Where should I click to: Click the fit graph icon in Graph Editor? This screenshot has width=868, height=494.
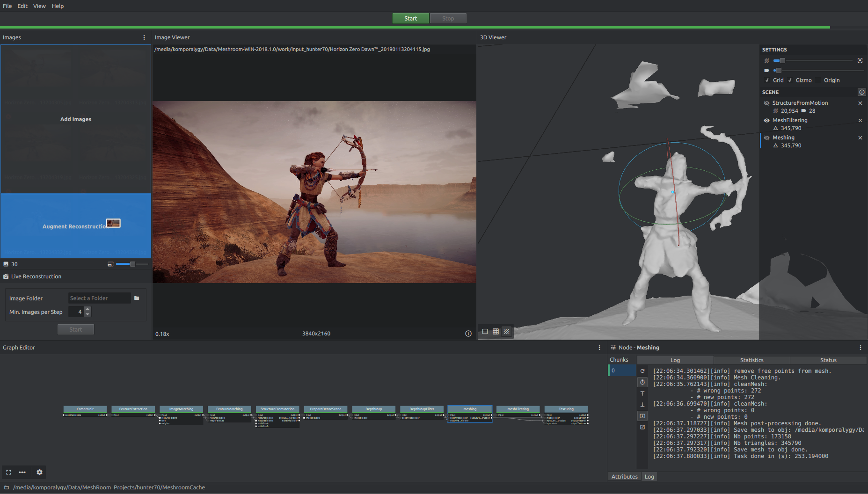pyautogui.click(x=8, y=472)
